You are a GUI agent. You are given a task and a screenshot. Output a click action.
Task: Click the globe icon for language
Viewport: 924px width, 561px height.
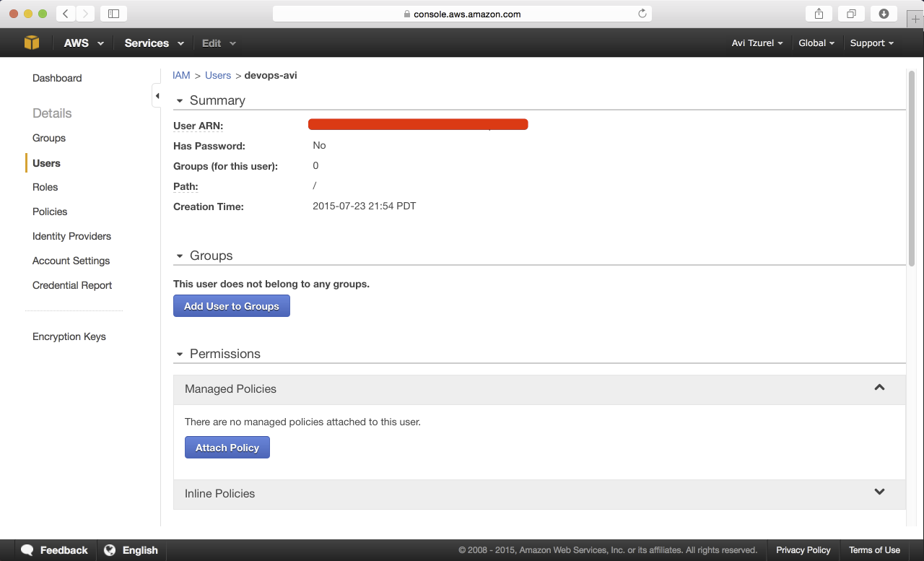(x=110, y=550)
